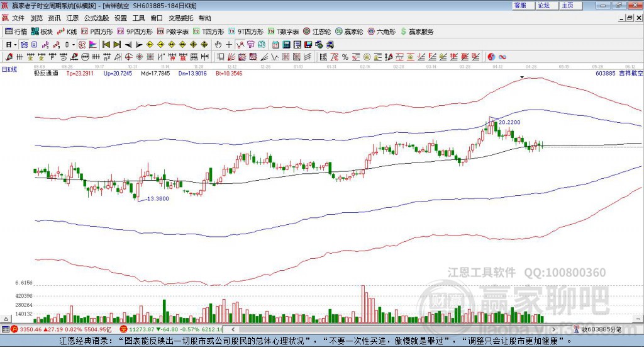Open the 板块 sector list
The height and width of the screenshot is (347, 644).
(42, 31)
